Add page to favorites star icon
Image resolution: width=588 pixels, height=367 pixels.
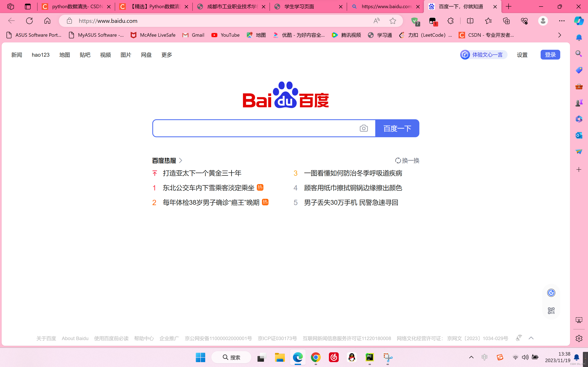pos(393,21)
